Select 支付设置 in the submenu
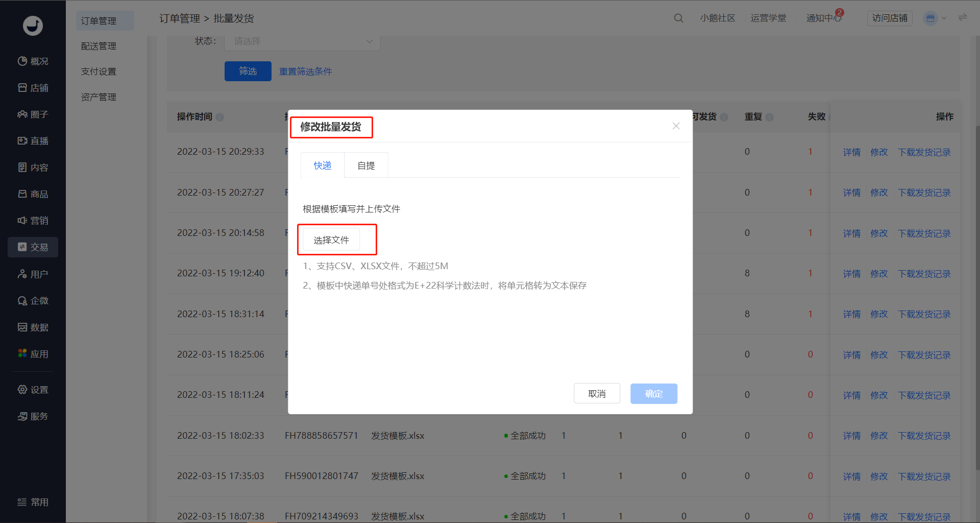 pos(99,72)
